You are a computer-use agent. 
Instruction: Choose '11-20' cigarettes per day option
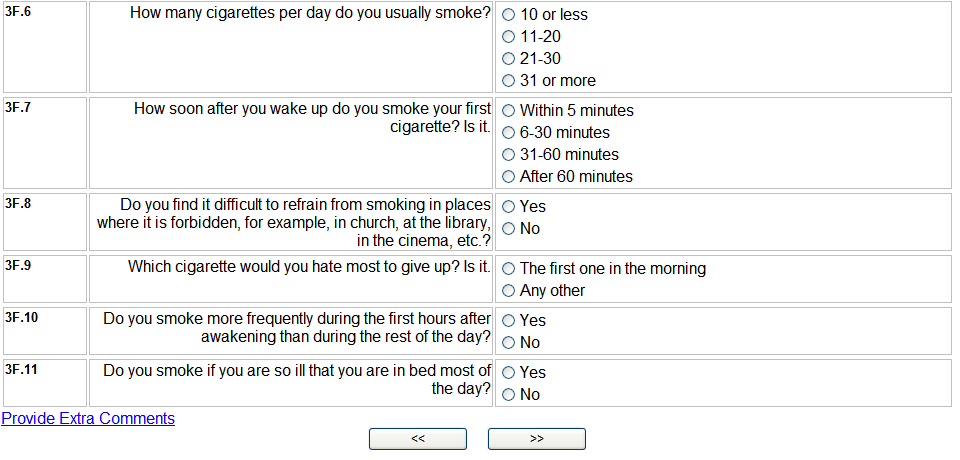508,37
